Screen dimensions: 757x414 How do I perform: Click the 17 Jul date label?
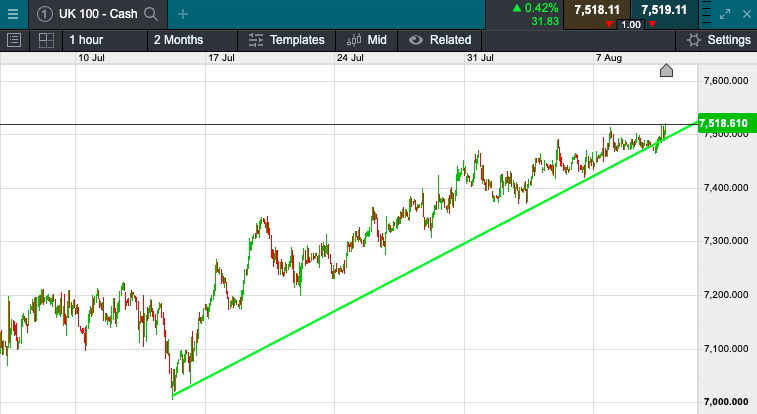point(221,58)
